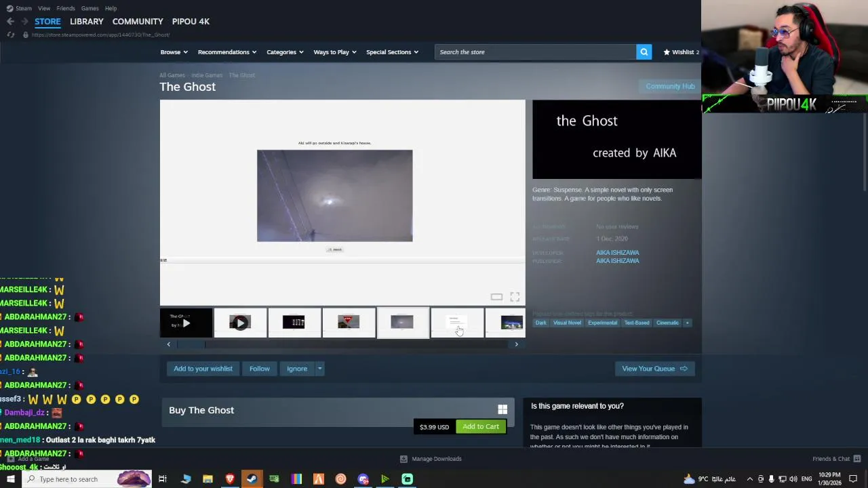Viewport: 868px width, 488px height.
Task: Click the Visual Novel tag
Action: (567, 323)
